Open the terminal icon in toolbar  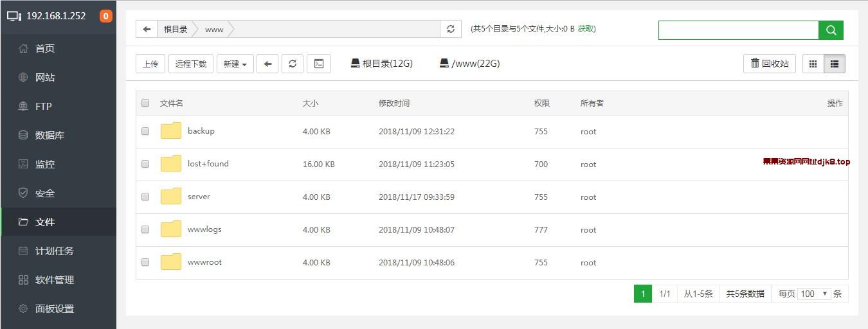click(x=319, y=64)
